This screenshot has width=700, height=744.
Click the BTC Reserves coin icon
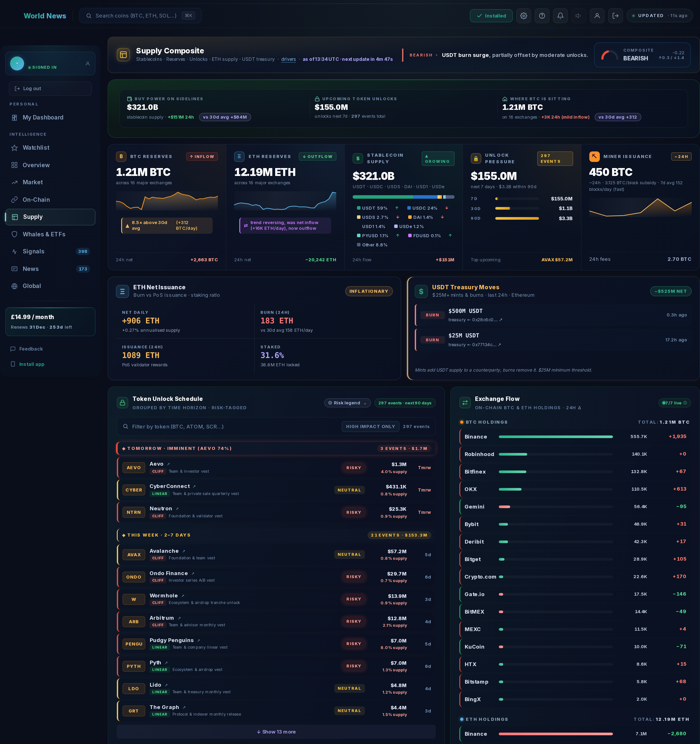121,156
